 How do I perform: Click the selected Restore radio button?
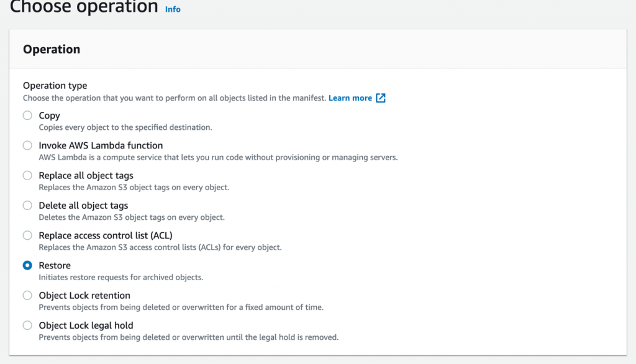27,265
